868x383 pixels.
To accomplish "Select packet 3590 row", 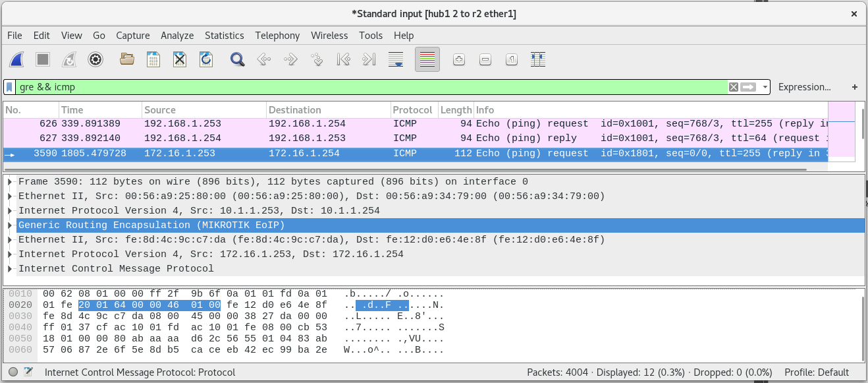I will pyautogui.click(x=416, y=153).
